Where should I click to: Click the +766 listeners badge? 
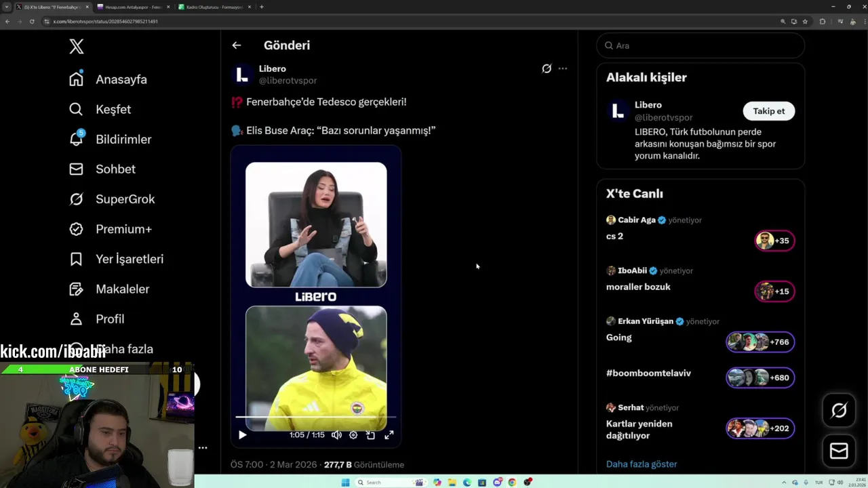[760, 342]
